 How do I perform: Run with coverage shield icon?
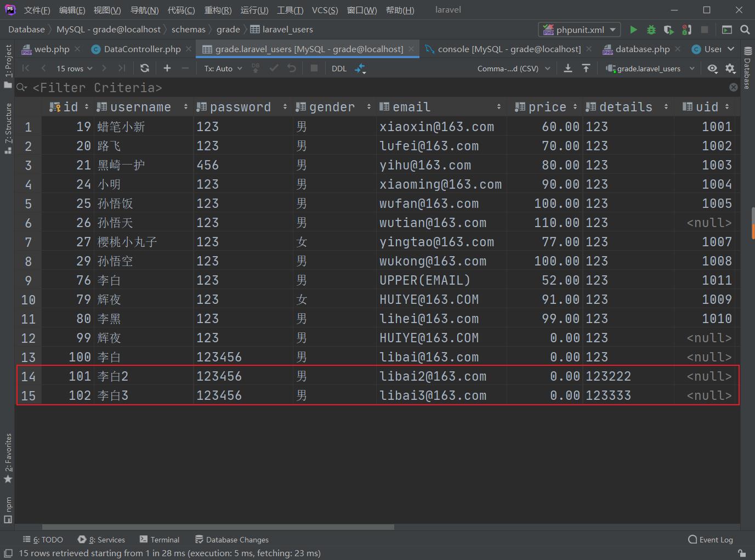(668, 30)
